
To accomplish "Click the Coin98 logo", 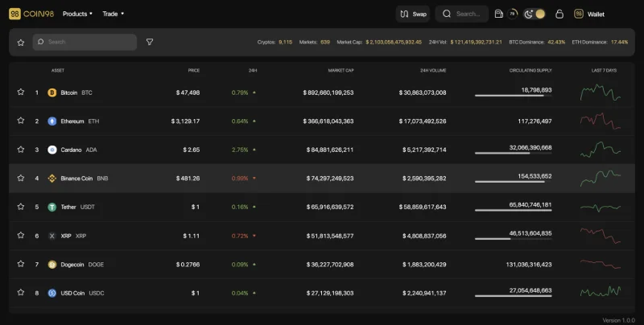I will pos(31,14).
